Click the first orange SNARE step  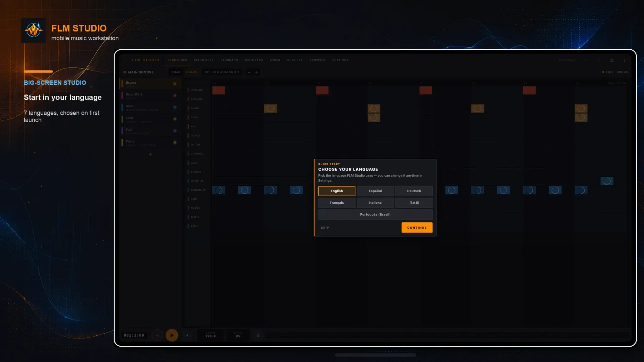click(270, 108)
